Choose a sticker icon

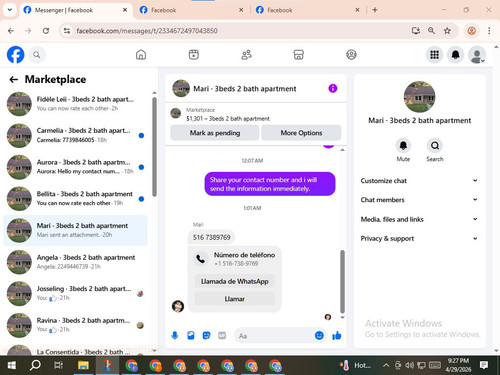(x=207, y=335)
